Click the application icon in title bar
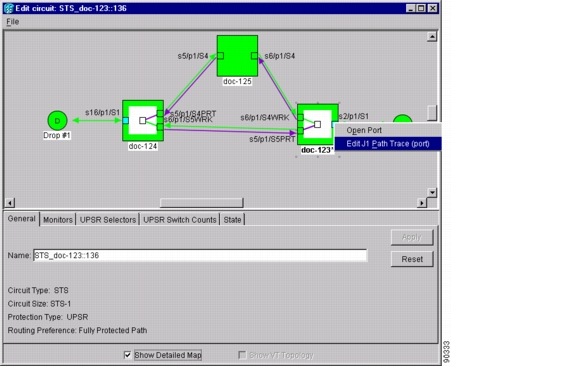This screenshot has width=576, height=389. pos(8,8)
